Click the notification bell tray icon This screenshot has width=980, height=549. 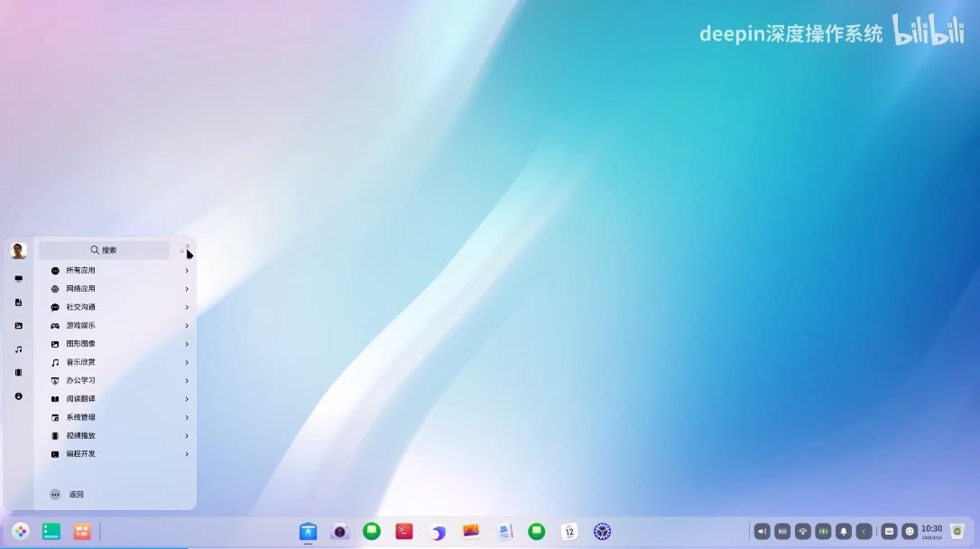click(x=844, y=532)
